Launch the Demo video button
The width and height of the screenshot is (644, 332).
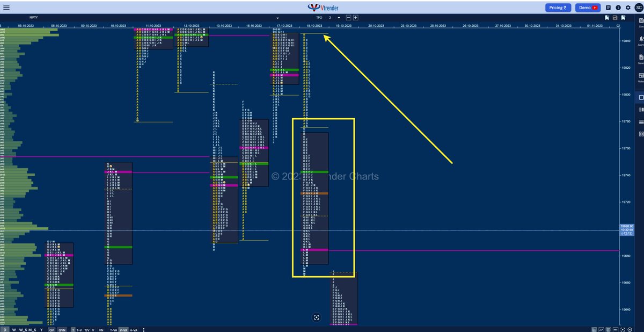click(588, 8)
